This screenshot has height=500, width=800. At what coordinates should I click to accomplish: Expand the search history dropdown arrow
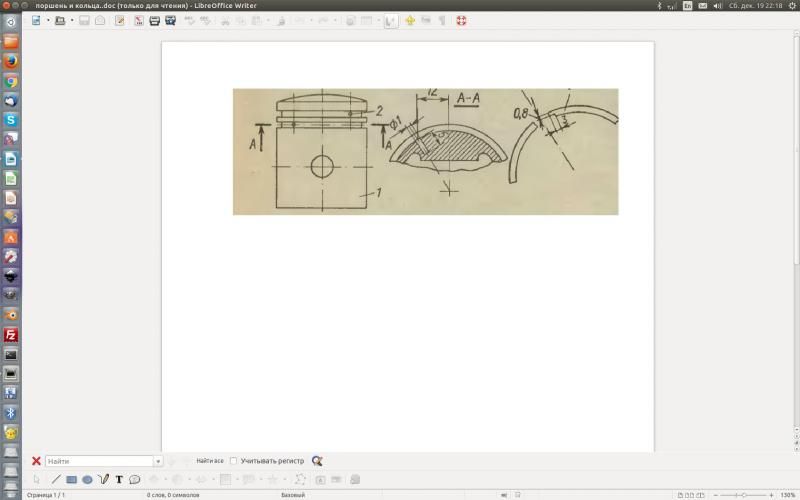(x=158, y=461)
